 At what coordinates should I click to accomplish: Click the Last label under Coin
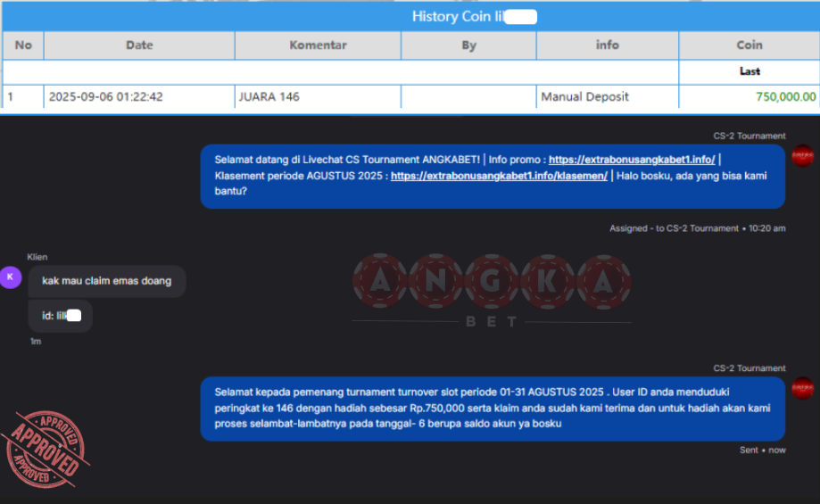(x=750, y=71)
